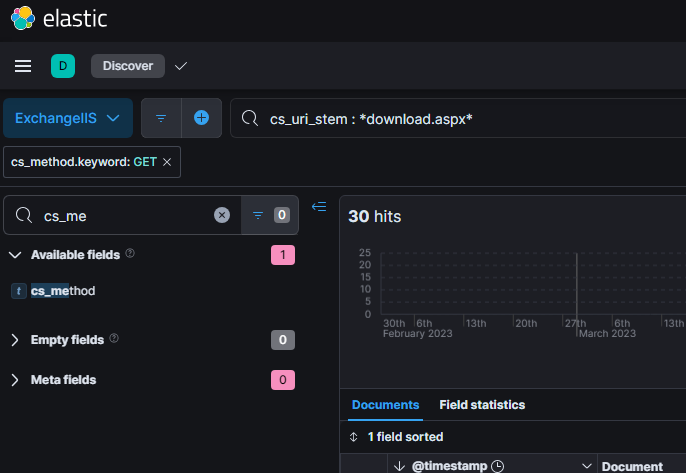This screenshot has width=686, height=473.
Task: Click the clock icon next to @timestamp
Action: click(x=497, y=466)
